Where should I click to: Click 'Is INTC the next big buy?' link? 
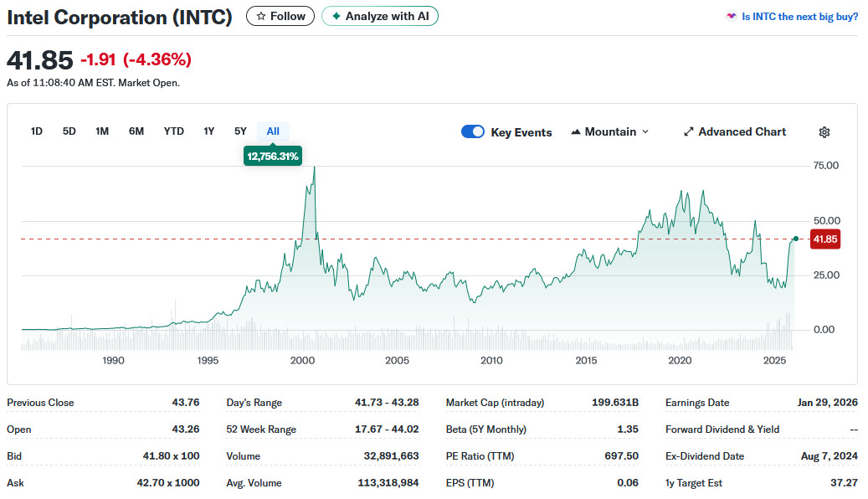coord(799,16)
